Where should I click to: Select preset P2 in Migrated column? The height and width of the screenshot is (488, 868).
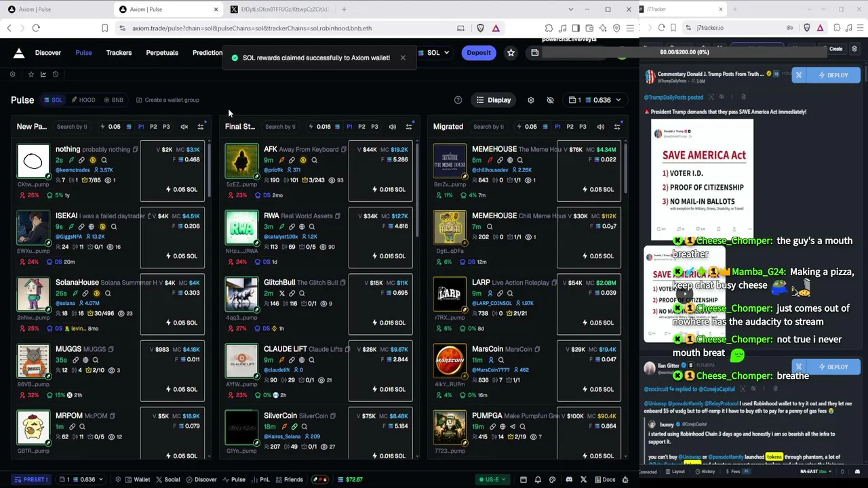[570, 127]
